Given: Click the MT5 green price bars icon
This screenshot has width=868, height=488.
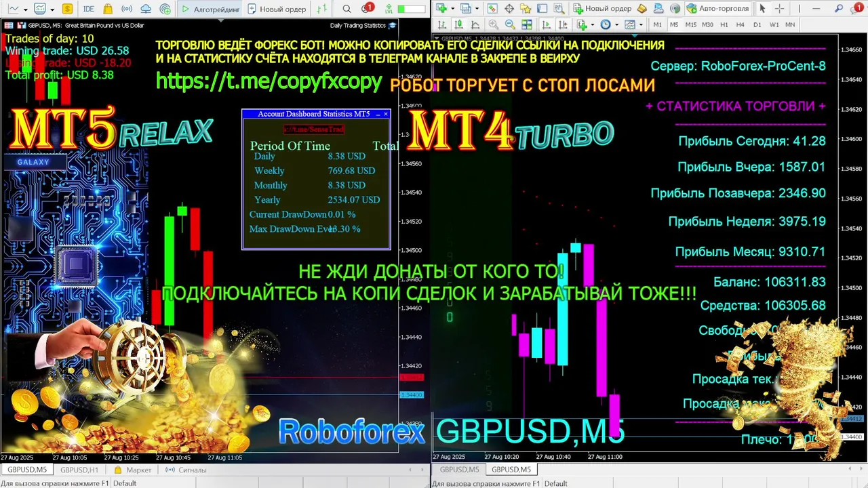Looking at the screenshot, I should (x=322, y=9).
